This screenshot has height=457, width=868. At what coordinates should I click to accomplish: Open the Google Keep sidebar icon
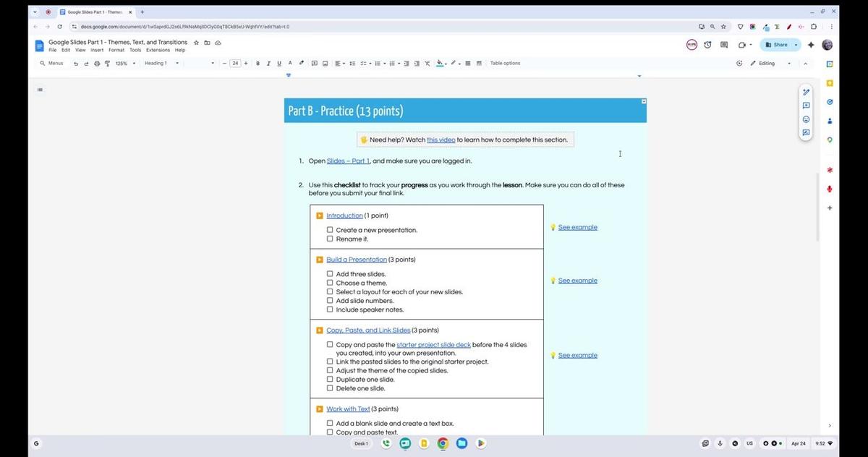[x=830, y=83]
